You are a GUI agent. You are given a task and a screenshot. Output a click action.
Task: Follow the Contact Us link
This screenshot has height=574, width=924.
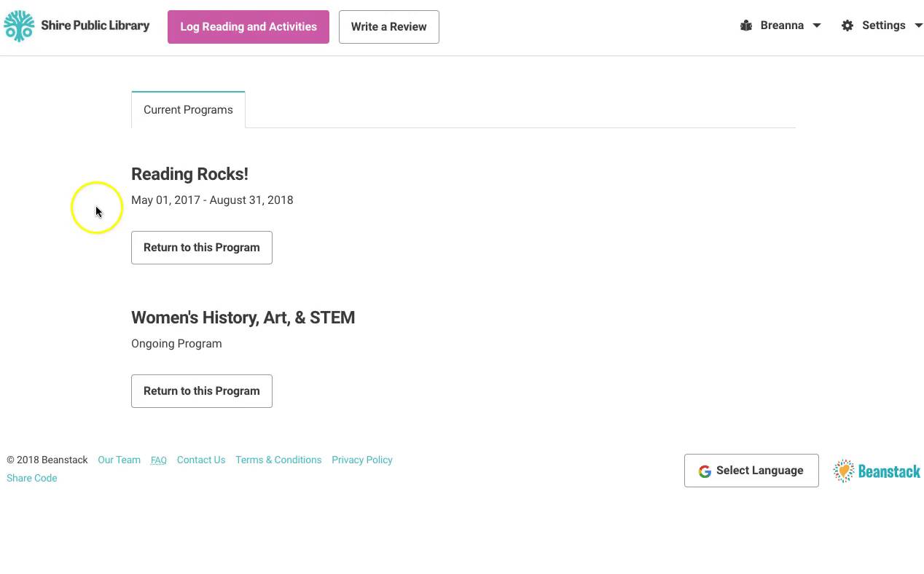[x=200, y=460]
